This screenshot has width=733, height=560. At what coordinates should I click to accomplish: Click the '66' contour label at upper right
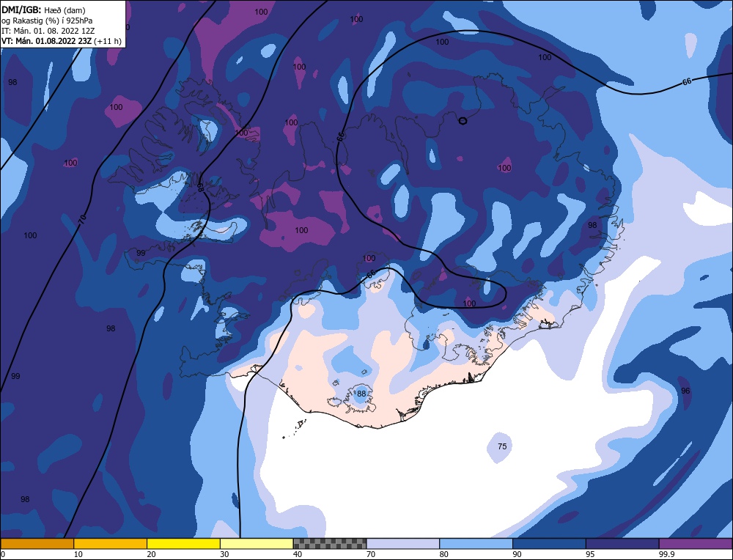click(x=686, y=82)
